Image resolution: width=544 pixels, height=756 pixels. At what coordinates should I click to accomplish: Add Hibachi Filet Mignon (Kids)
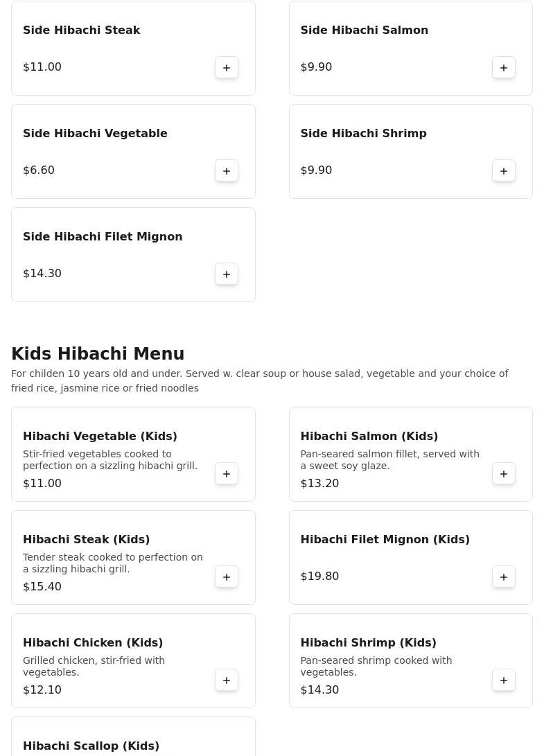(504, 577)
